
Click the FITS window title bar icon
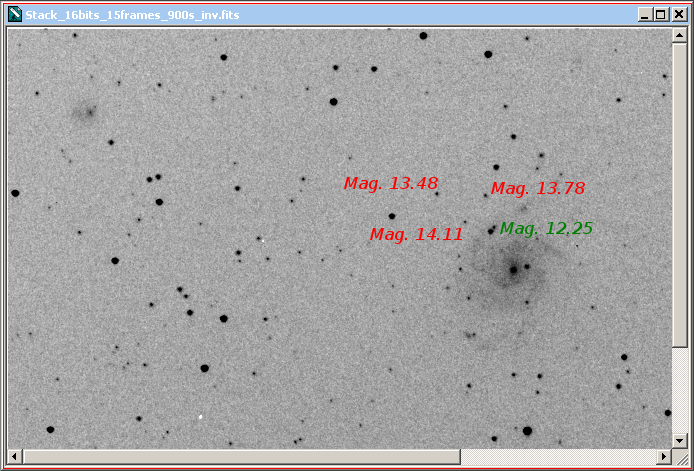point(15,15)
